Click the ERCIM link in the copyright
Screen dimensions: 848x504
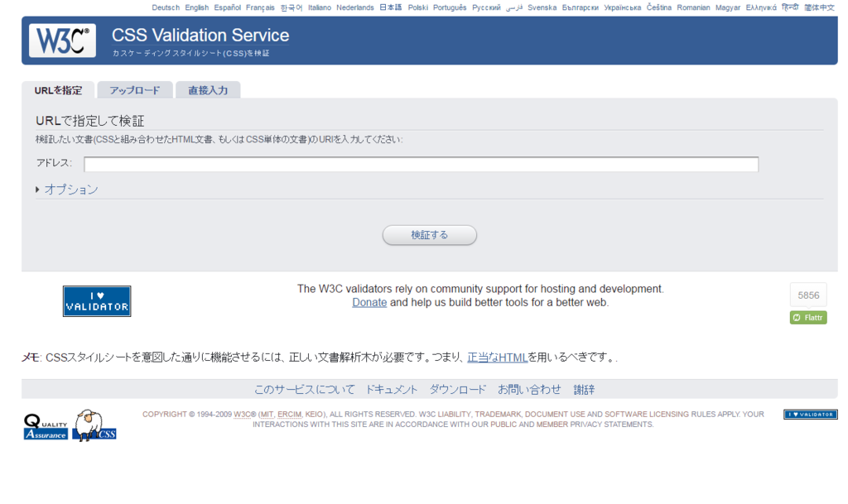pyautogui.click(x=289, y=415)
